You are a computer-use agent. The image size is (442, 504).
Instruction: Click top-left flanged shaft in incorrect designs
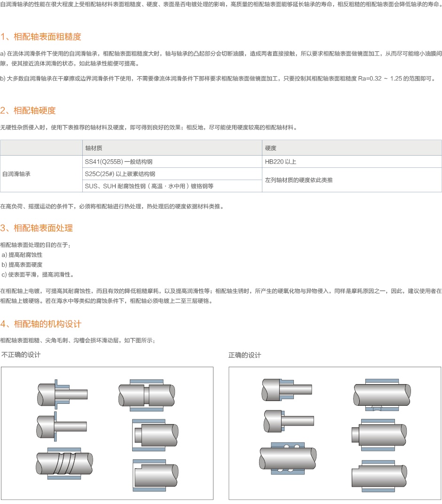point(62,394)
